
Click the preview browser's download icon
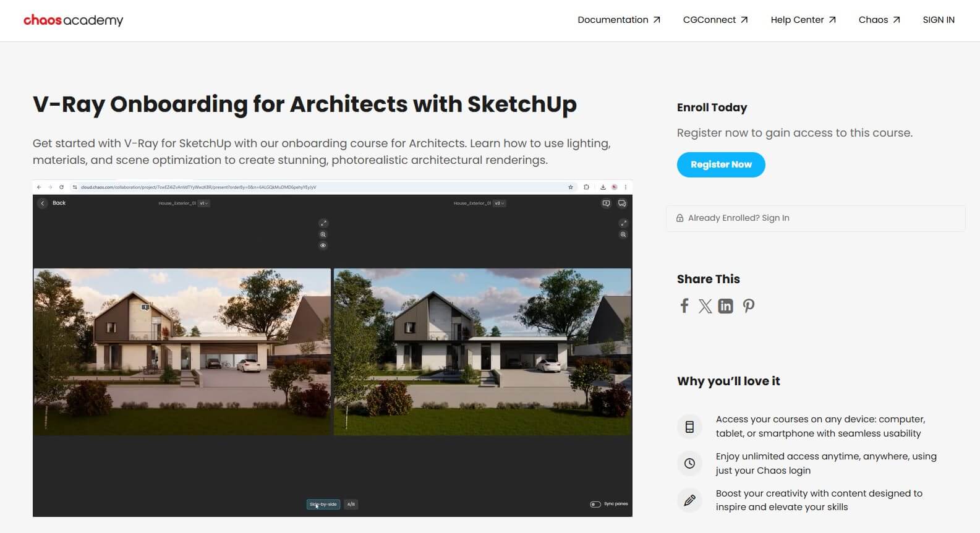(x=603, y=187)
